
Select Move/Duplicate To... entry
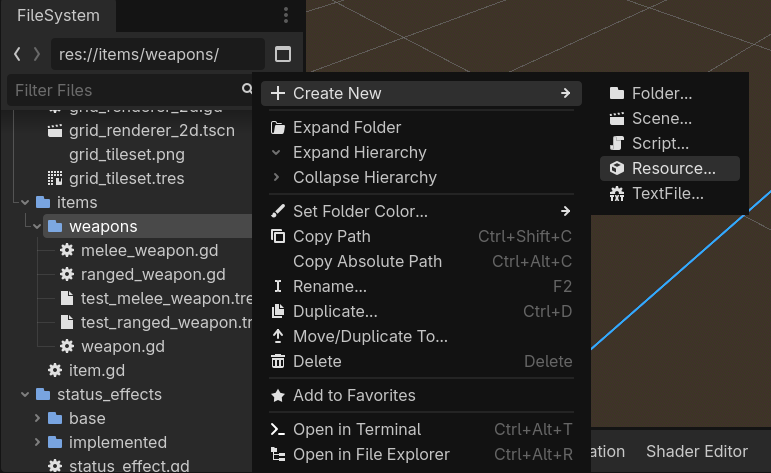coord(421,336)
